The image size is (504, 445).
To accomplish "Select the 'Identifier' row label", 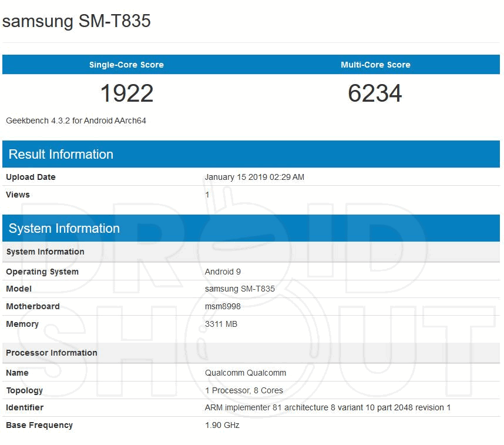I will coord(25,407).
